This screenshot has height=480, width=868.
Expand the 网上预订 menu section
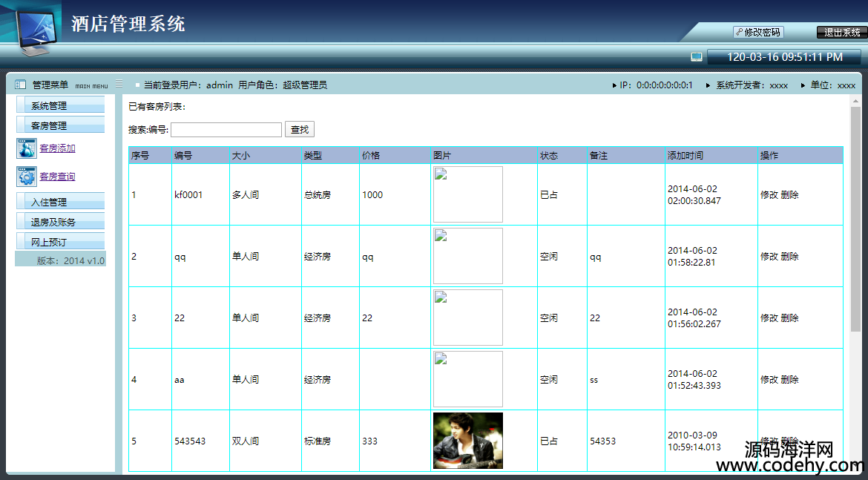60,241
